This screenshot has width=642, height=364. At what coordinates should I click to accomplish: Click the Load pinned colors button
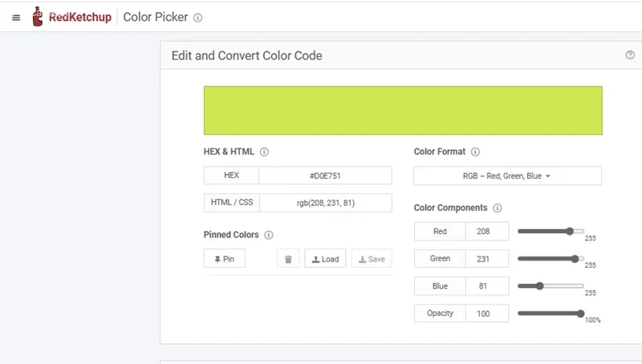[x=325, y=259]
